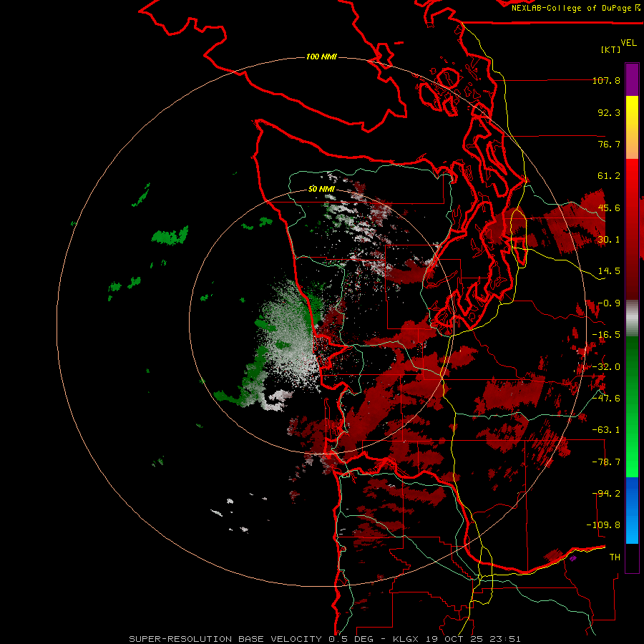Select the -109.8 velocity scale value
The width and height of the screenshot is (644, 644).
[604, 525]
